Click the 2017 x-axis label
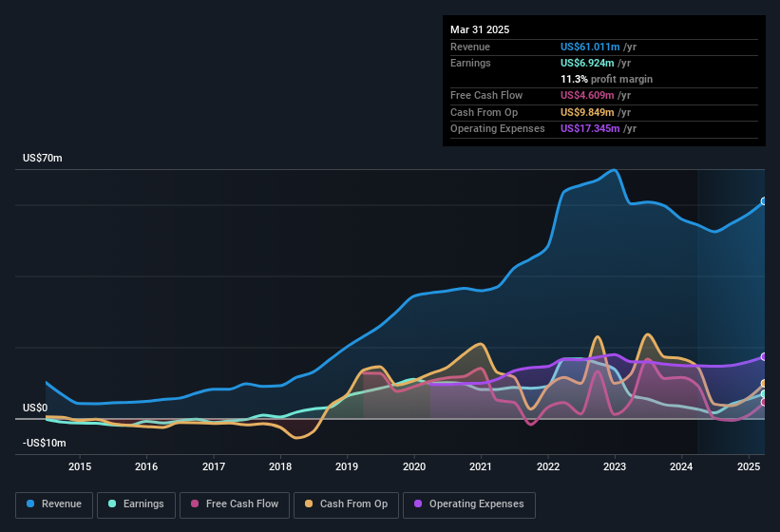780x532 pixels. click(x=214, y=466)
